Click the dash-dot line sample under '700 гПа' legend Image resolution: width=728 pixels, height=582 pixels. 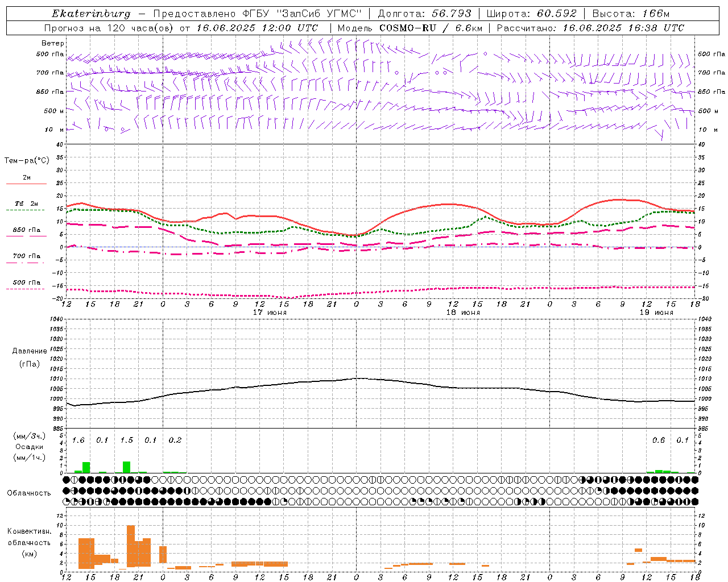click(x=25, y=263)
